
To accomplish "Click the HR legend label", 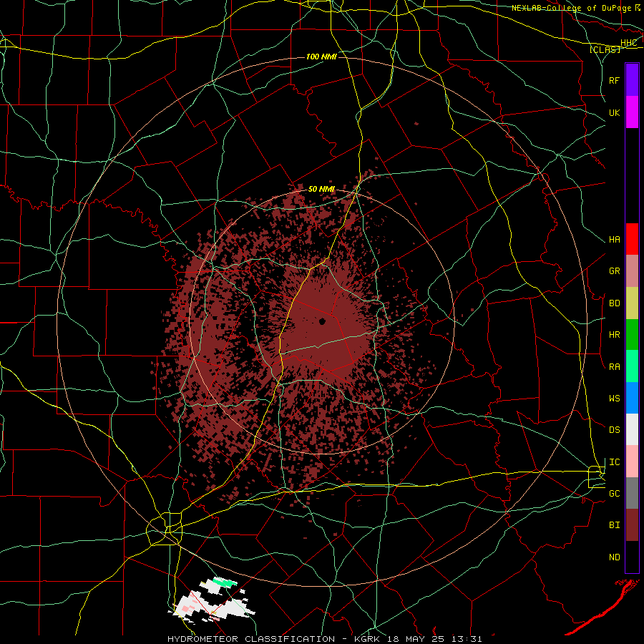I will [615, 335].
